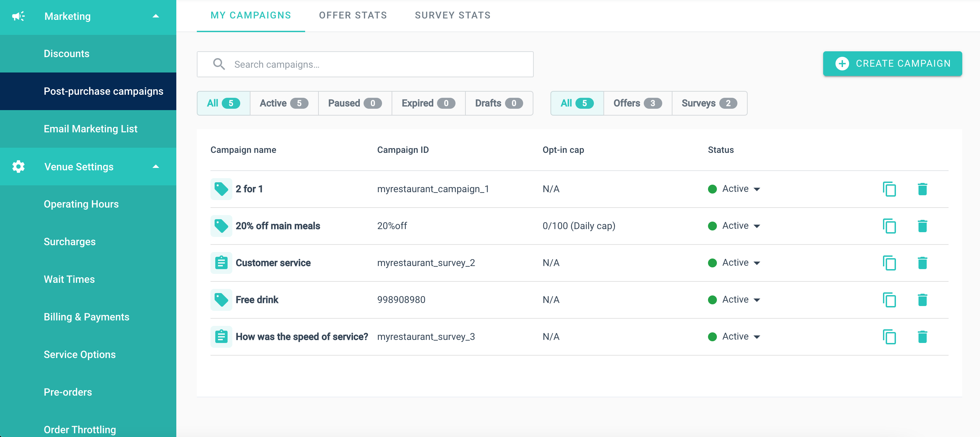Click copy icon for Customer service survey
The image size is (980, 437).
(x=889, y=263)
